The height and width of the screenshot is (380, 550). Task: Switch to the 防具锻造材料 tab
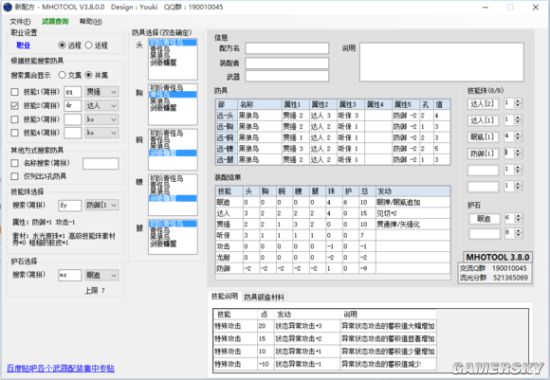264,297
